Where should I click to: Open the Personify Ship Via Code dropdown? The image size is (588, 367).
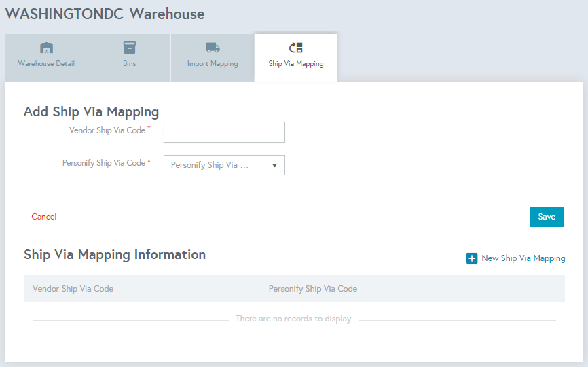[x=224, y=165]
